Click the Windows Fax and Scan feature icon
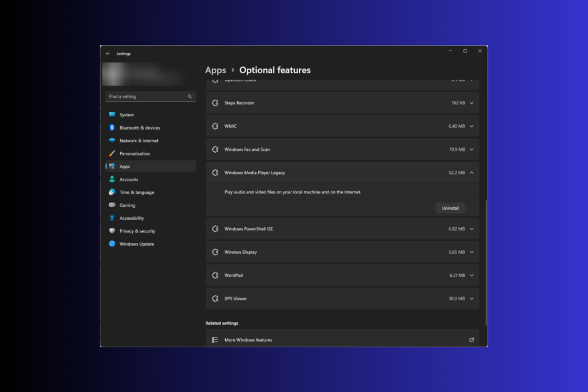Screen dimensions: 588x392 click(215, 149)
